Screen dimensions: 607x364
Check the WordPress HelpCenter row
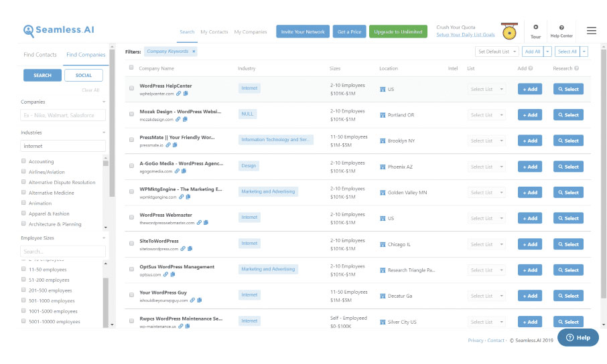click(x=131, y=88)
